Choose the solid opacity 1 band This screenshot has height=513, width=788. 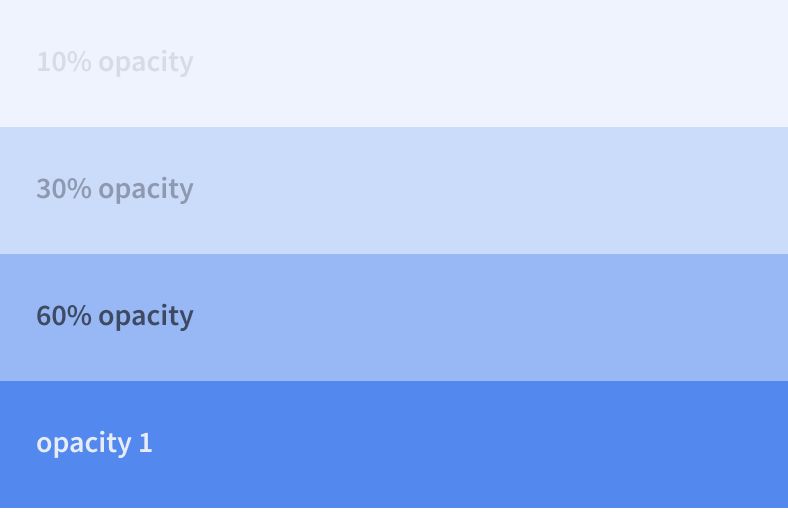coord(394,444)
